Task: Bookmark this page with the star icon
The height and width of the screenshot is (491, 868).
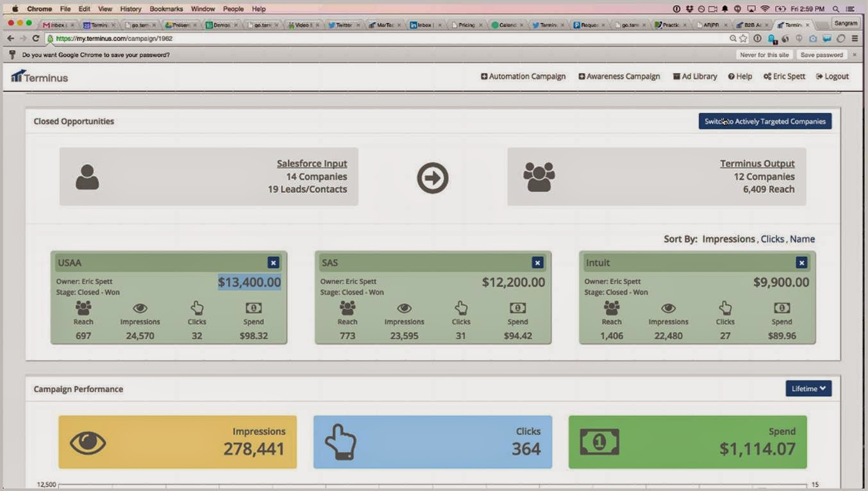Action: 744,38
